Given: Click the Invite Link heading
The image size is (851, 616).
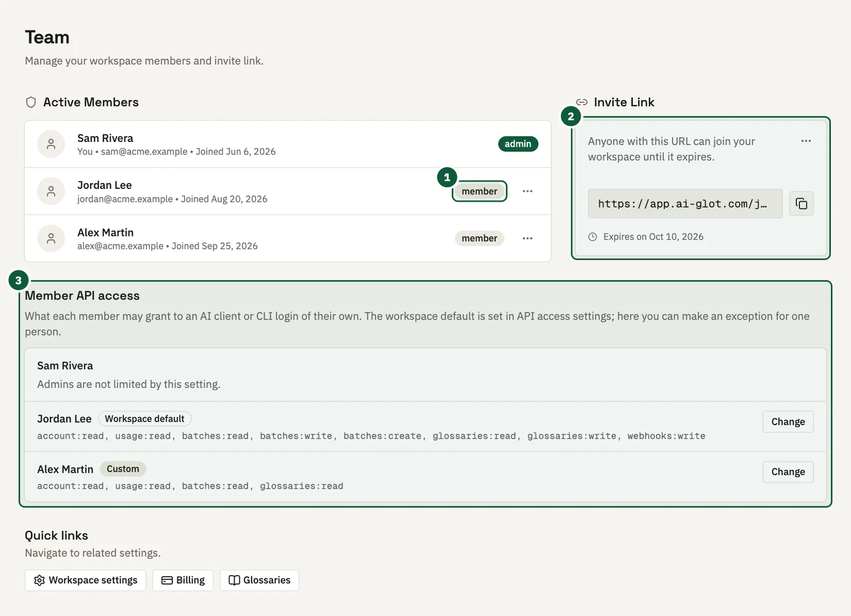Looking at the screenshot, I should (624, 102).
